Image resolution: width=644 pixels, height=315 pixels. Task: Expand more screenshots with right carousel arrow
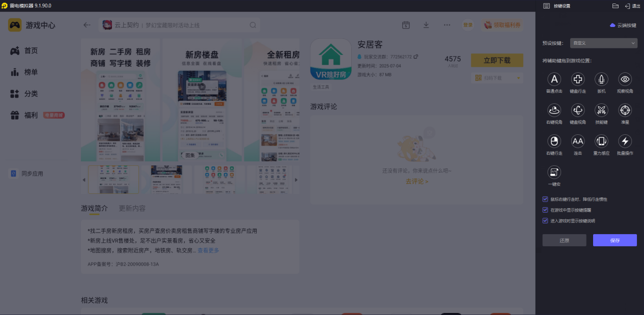[x=296, y=179]
